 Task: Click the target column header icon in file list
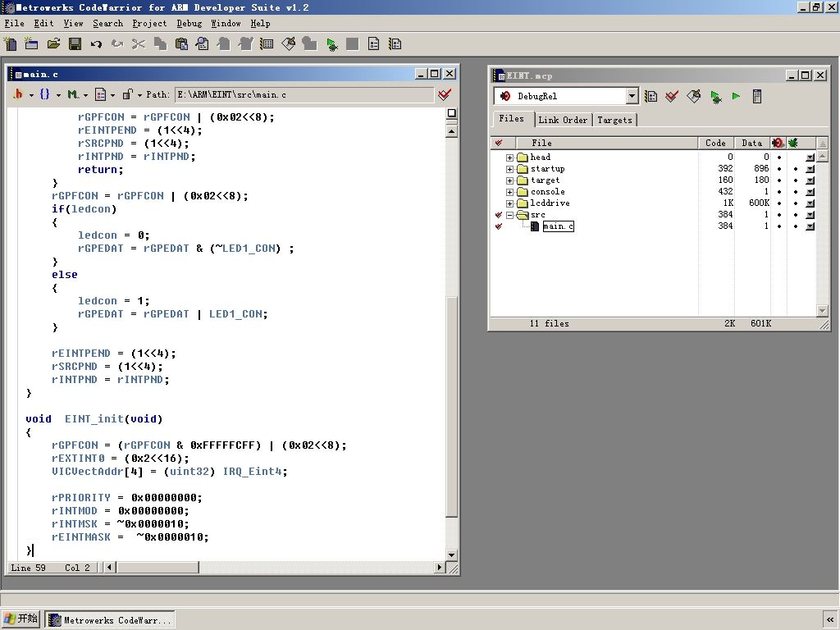point(778,143)
